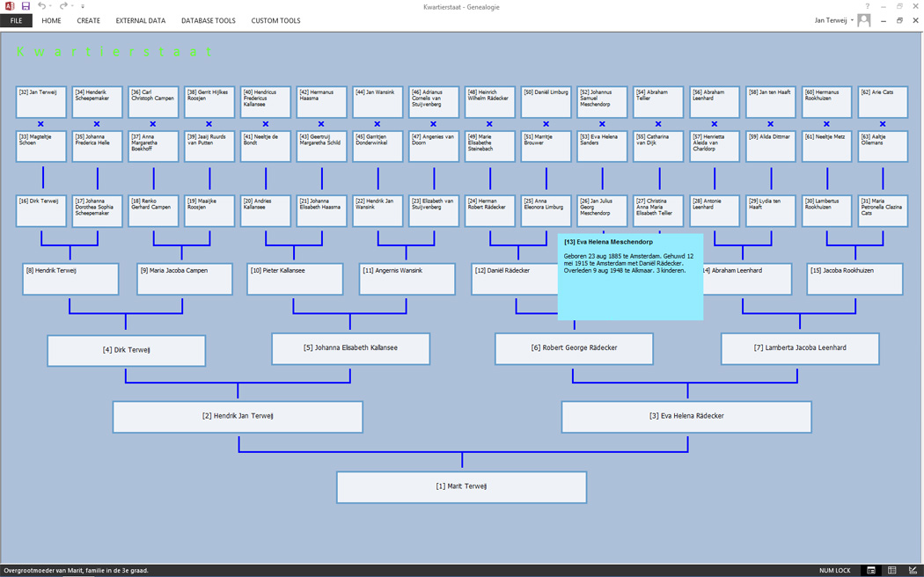Switch to Form View in status bar
This screenshot has height=577, width=924.
(871, 571)
